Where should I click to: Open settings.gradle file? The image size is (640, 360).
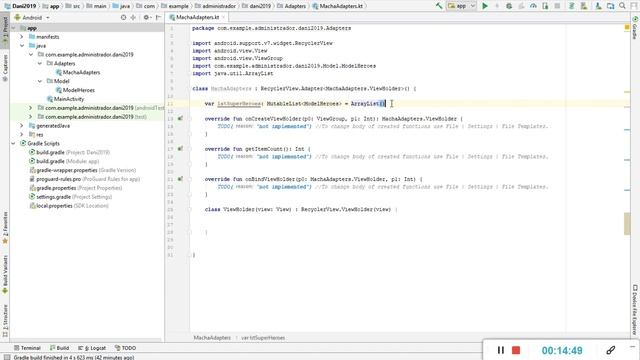[70, 197]
